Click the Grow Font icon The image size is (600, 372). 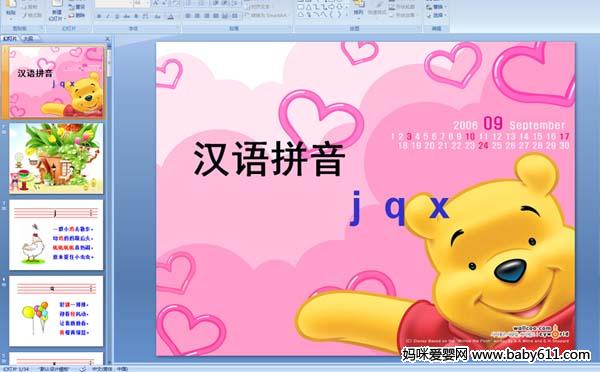tap(156, 3)
